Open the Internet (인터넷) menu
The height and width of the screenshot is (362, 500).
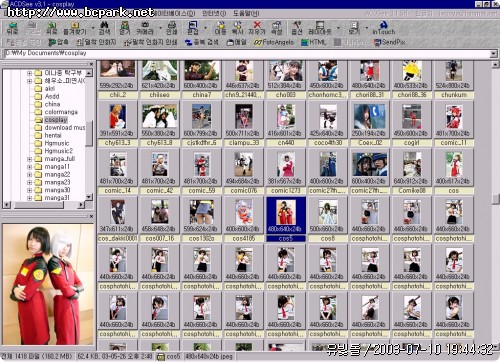[x=214, y=14]
